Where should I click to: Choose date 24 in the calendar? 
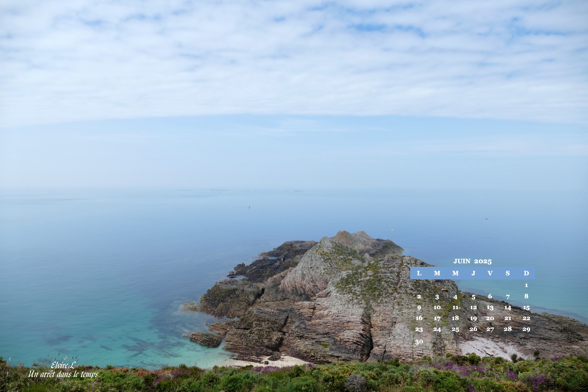437,329
